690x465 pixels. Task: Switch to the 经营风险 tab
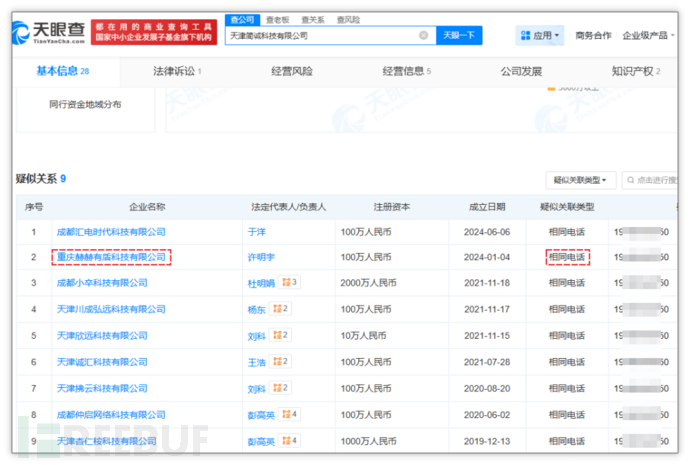(x=292, y=71)
